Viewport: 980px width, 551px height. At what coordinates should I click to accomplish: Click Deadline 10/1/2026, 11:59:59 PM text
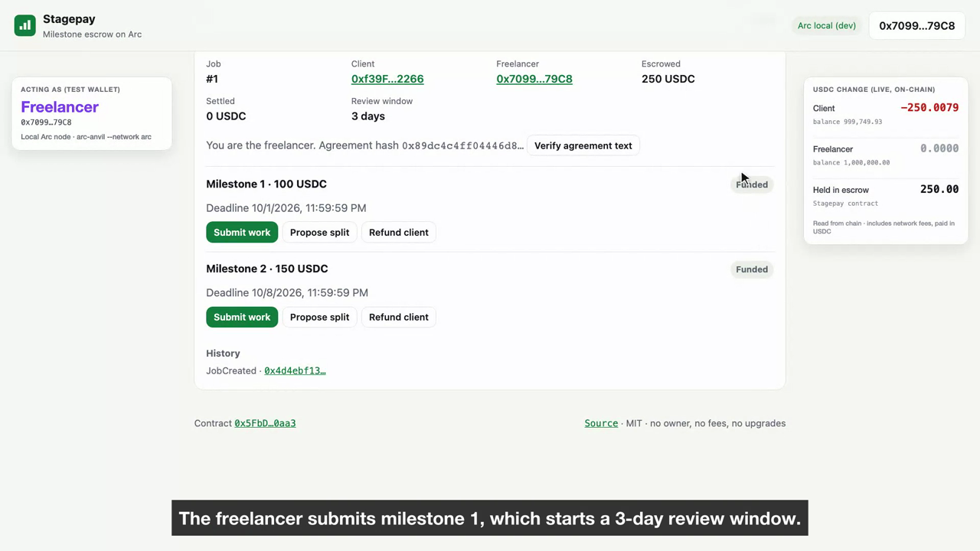tap(286, 208)
